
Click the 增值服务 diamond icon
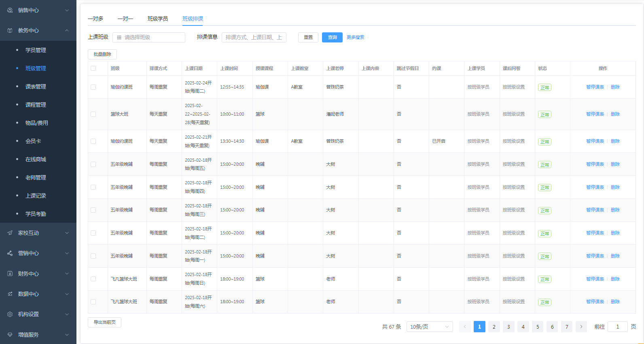coord(10,335)
